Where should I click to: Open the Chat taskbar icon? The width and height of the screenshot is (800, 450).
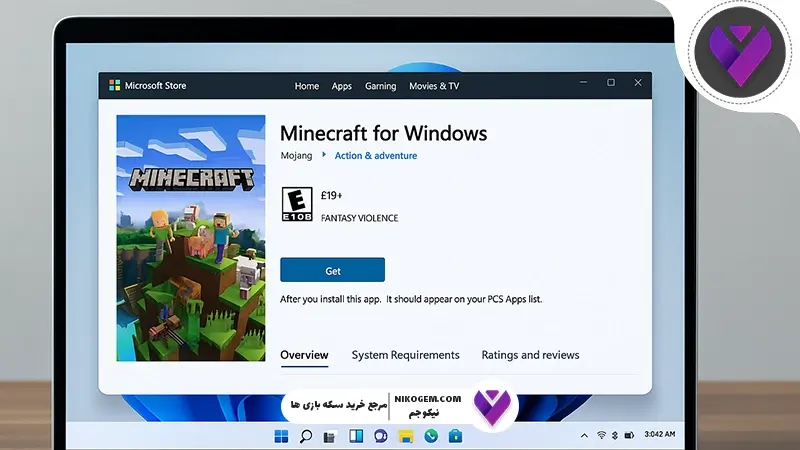click(x=381, y=436)
